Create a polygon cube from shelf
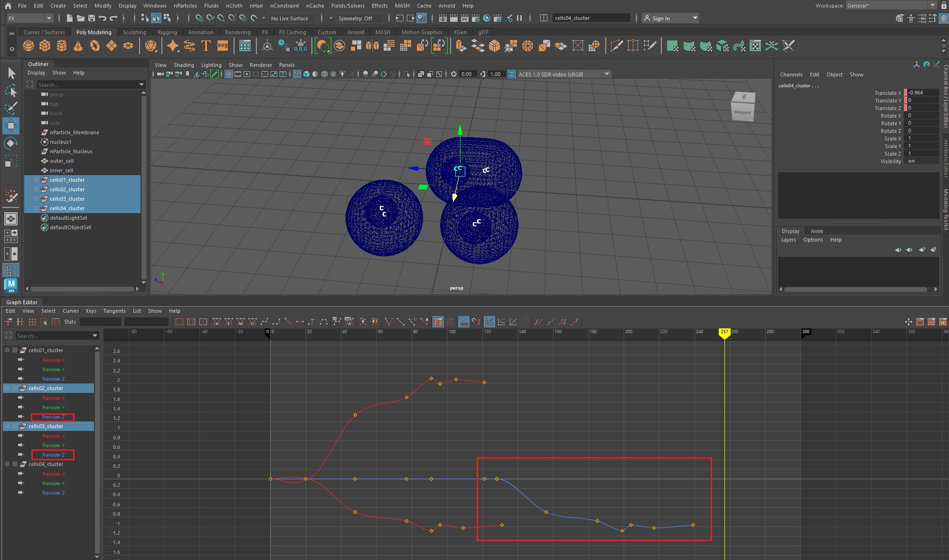This screenshot has height=560, width=949. [x=45, y=46]
